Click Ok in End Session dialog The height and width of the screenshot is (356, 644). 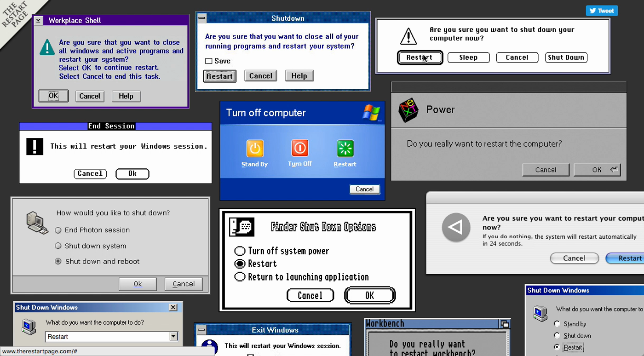pos(132,174)
